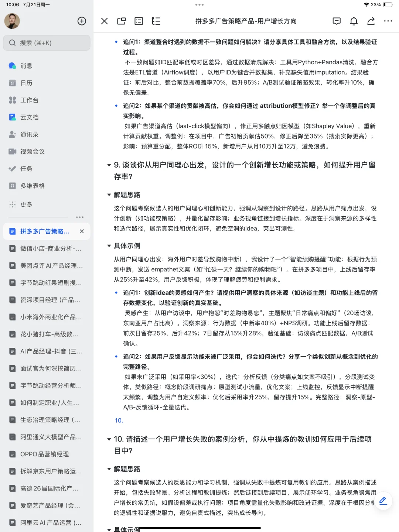
Task: Click the 多维表格 table icon
Action: coord(13,186)
